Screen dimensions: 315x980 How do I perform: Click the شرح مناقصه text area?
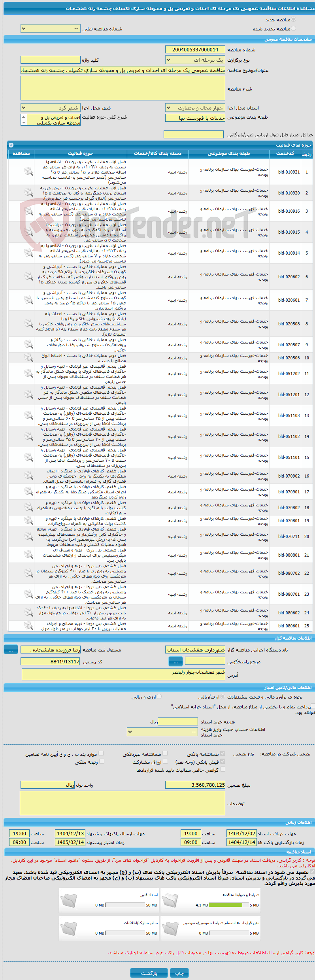[x=123, y=88]
